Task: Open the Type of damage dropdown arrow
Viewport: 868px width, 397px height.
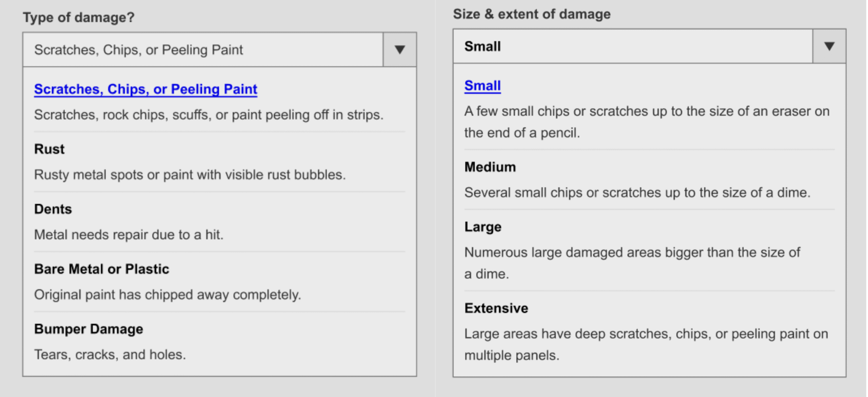Action: tap(399, 50)
